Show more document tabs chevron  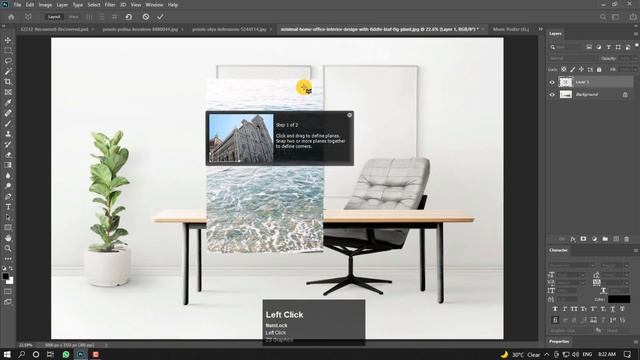pyautogui.click(x=540, y=29)
